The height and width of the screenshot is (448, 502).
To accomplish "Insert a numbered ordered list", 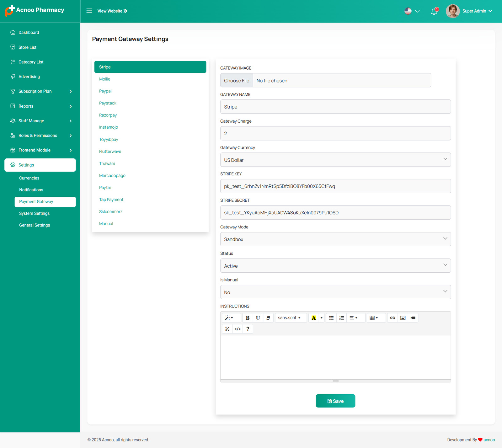I will pos(342,318).
